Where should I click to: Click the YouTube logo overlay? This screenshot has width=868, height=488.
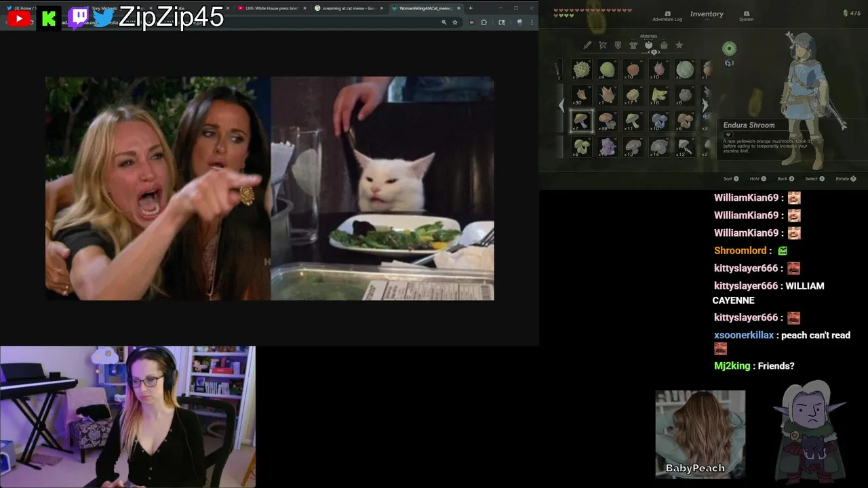[x=18, y=19]
